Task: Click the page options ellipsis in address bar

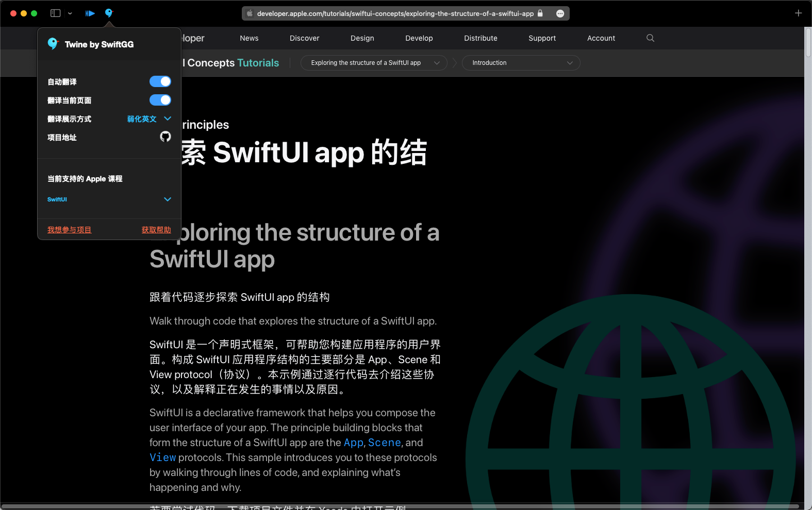Action: [560, 13]
